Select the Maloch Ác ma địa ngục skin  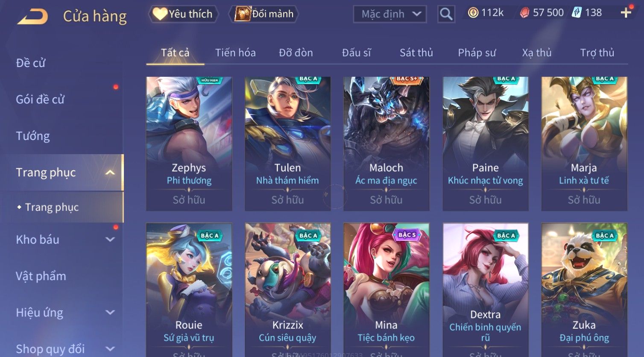386,143
